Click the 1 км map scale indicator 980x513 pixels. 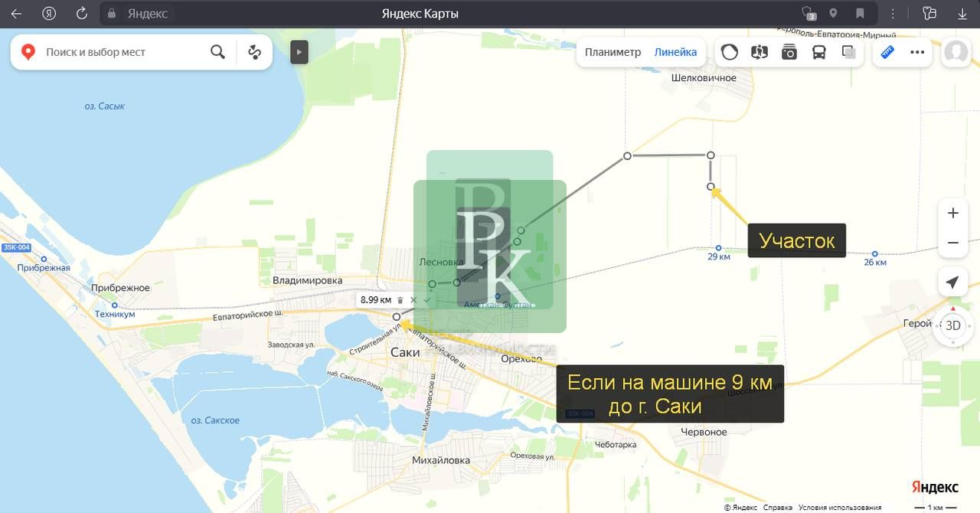coord(935,507)
